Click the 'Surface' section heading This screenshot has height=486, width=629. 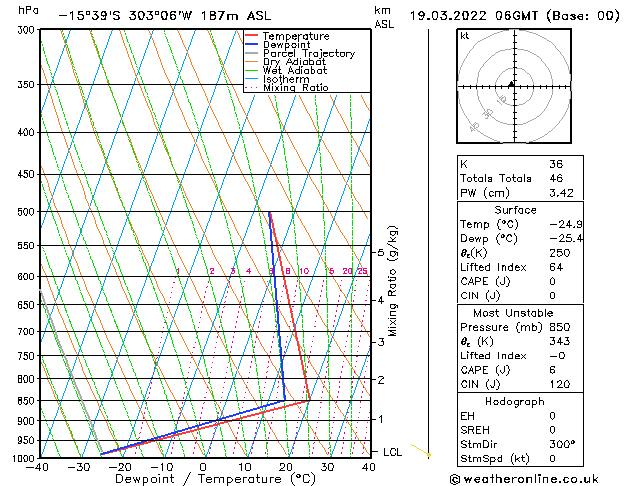[515, 210]
